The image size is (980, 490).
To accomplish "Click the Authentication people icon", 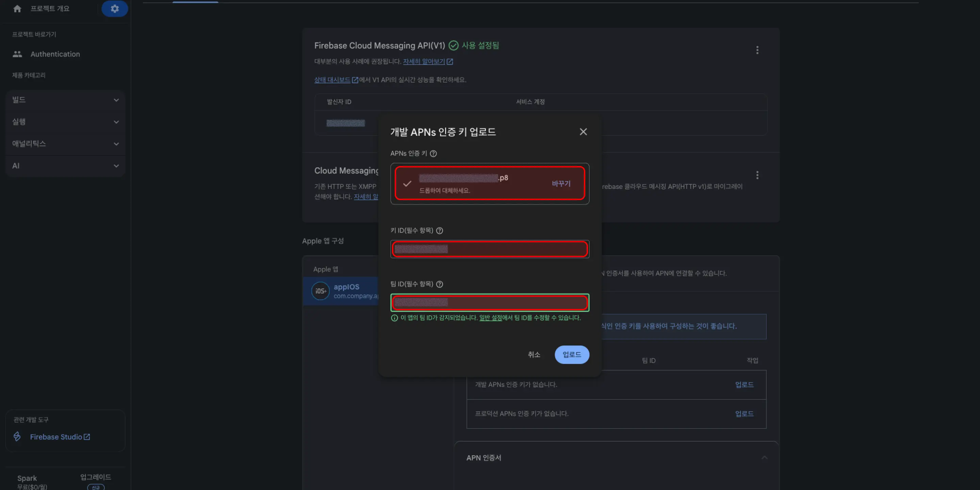I will 17,54.
